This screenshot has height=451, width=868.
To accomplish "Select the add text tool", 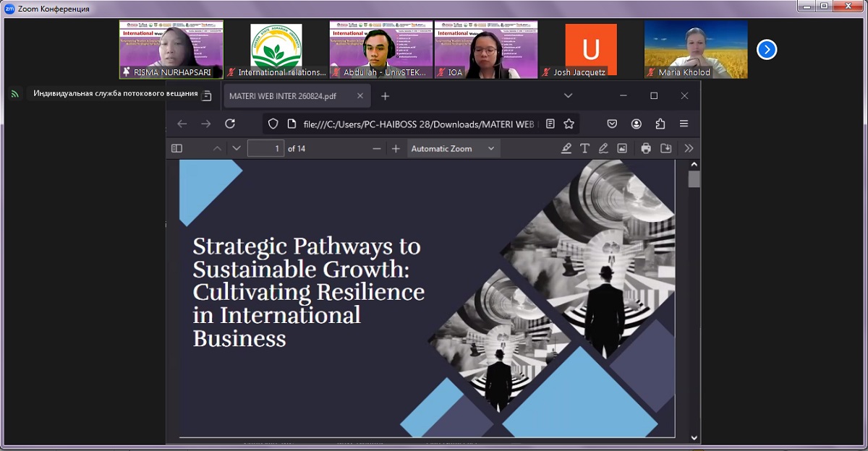I will [x=585, y=148].
